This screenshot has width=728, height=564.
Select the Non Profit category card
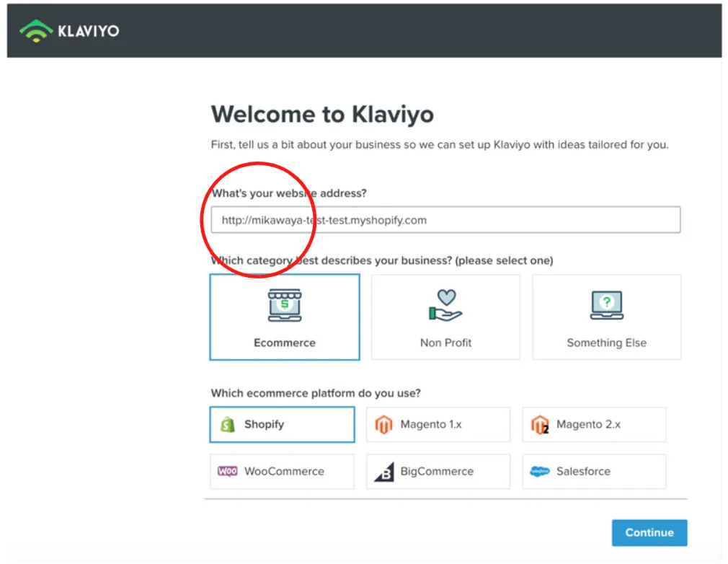(x=445, y=317)
